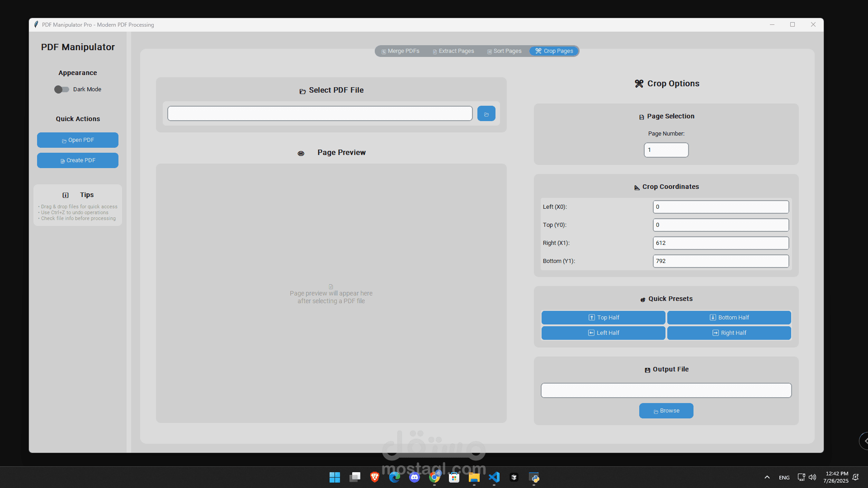
Task: Click the Right (X1) coordinate field
Action: click(x=721, y=243)
